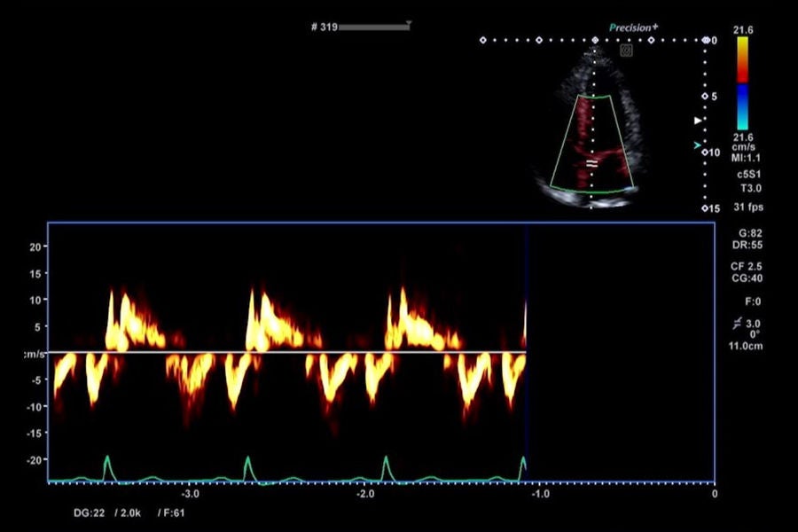This screenshot has height=532, width=798.
Task: Click the Doppler sample gate marker
Action: 591,163
